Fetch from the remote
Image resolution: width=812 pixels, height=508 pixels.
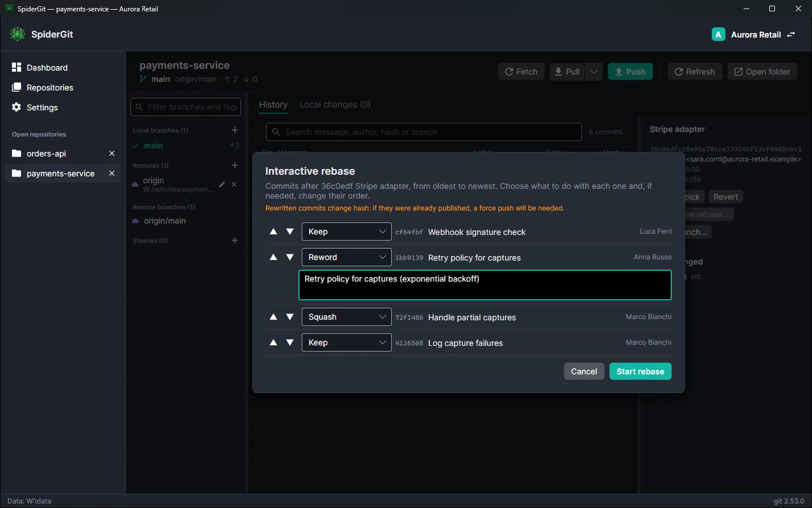pos(521,72)
